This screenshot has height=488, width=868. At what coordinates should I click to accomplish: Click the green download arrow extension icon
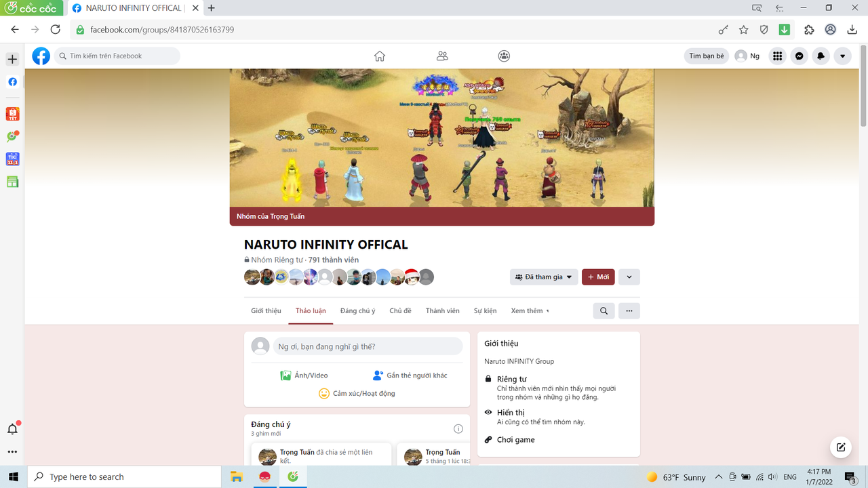coord(785,30)
